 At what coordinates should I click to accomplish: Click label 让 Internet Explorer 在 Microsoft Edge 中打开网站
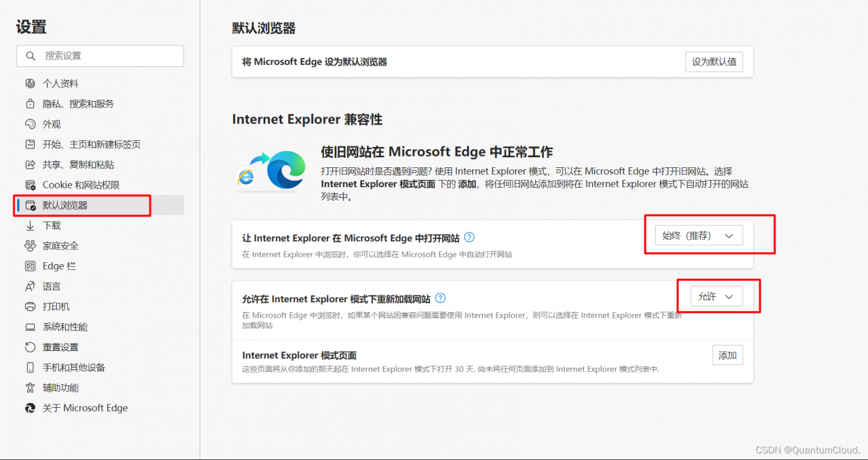click(351, 238)
